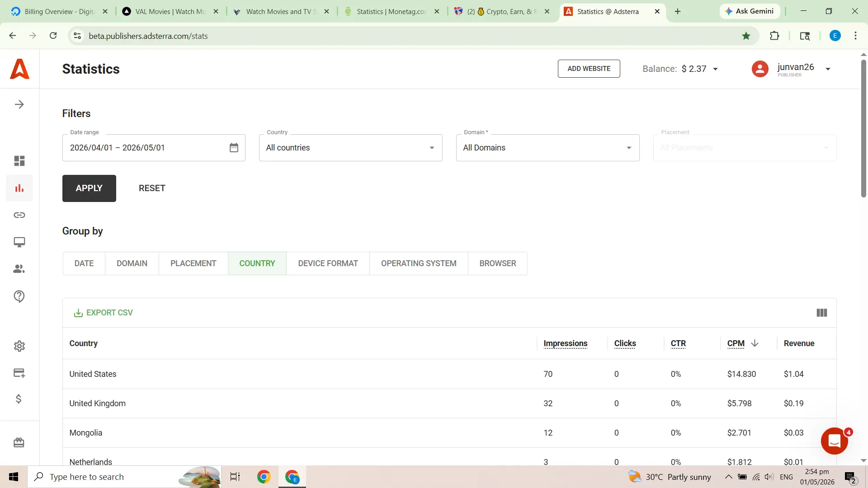The image size is (868, 488).
Task: Click the United Kingdom row name
Action: point(97,404)
